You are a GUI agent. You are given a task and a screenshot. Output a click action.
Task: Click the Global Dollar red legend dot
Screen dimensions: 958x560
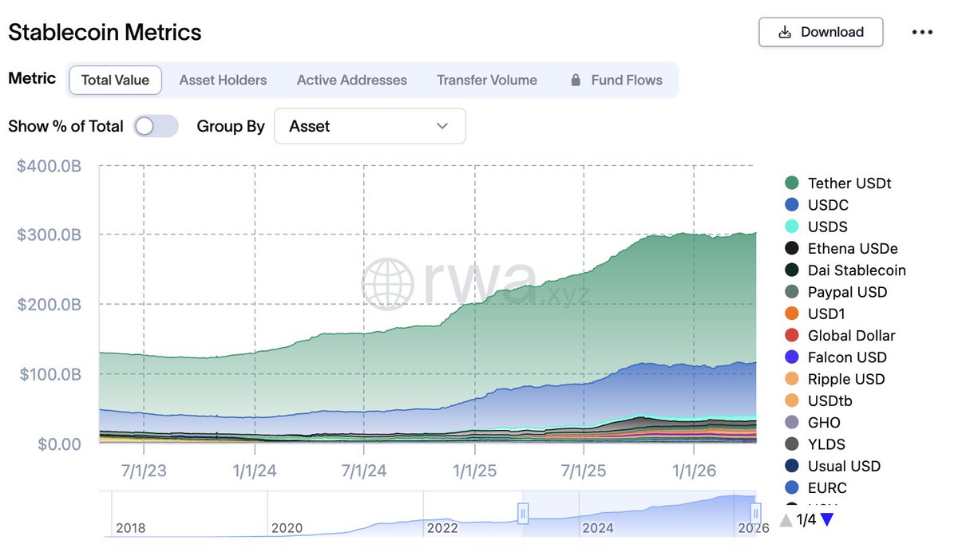click(792, 336)
